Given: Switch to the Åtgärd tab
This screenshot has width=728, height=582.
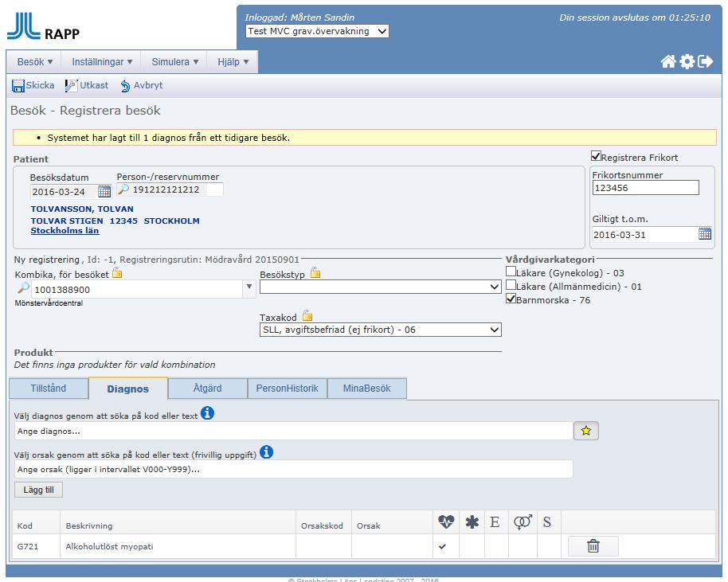Looking at the screenshot, I should point(208,388).
